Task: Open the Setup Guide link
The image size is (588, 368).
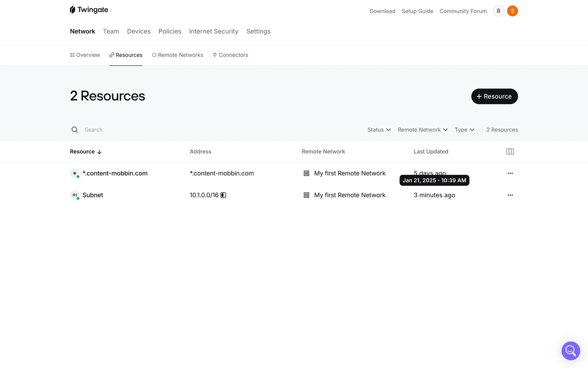Action: [417, 11]
